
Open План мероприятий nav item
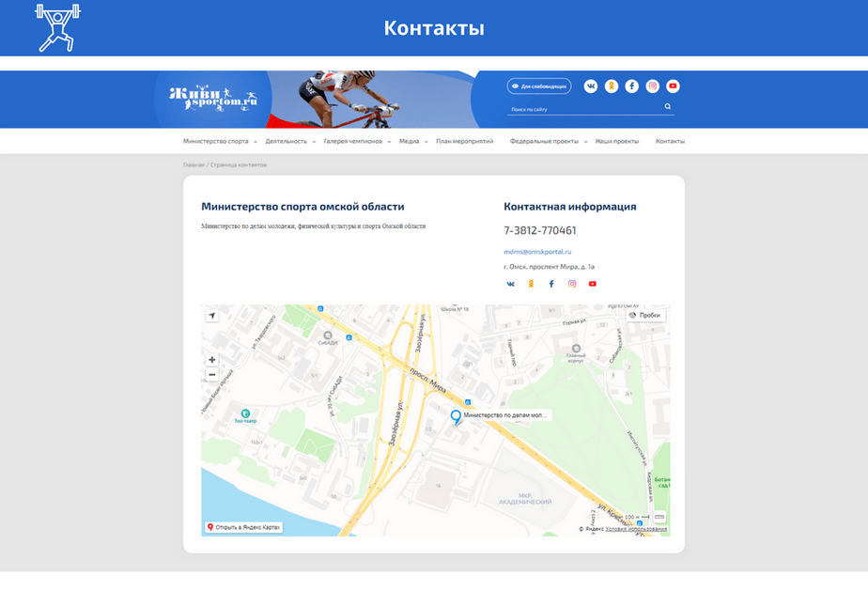[x=464, y=141]
